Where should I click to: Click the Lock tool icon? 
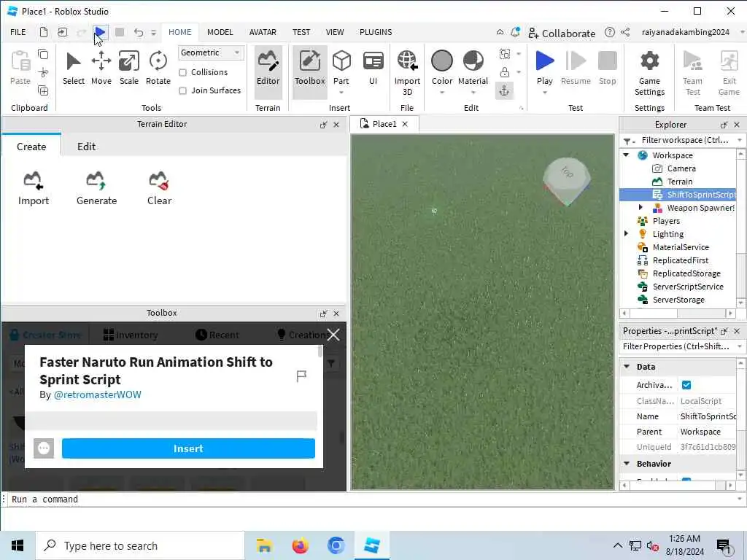505,72
